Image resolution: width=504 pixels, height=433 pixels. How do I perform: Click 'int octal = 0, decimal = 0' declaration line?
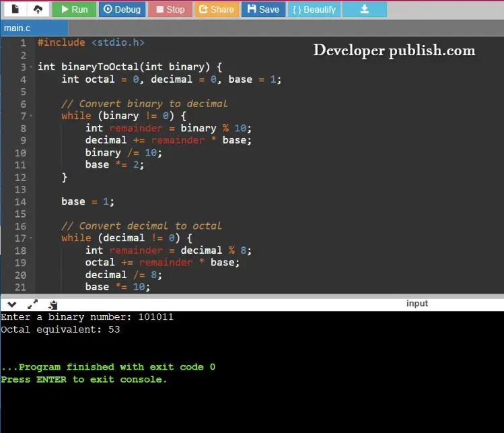[x=172, y=79]
